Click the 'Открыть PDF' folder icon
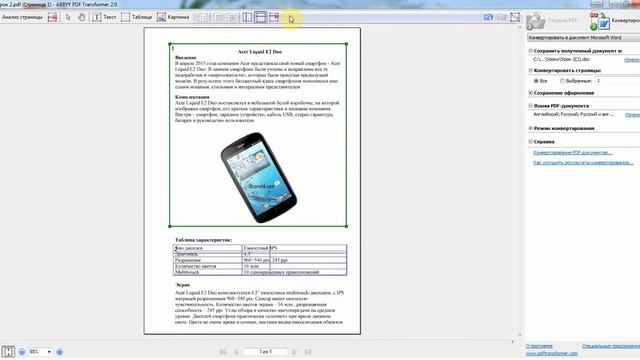 [536, 21]
